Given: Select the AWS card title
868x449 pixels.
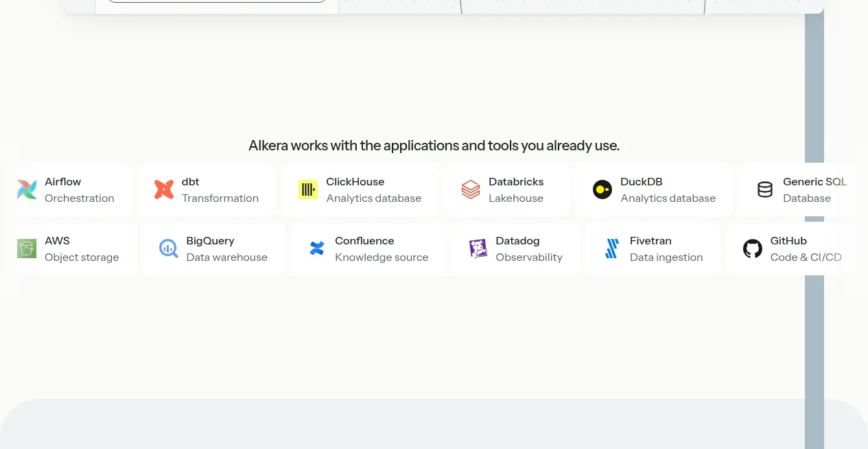Looking at the screenshot, I should pos(58,241).
